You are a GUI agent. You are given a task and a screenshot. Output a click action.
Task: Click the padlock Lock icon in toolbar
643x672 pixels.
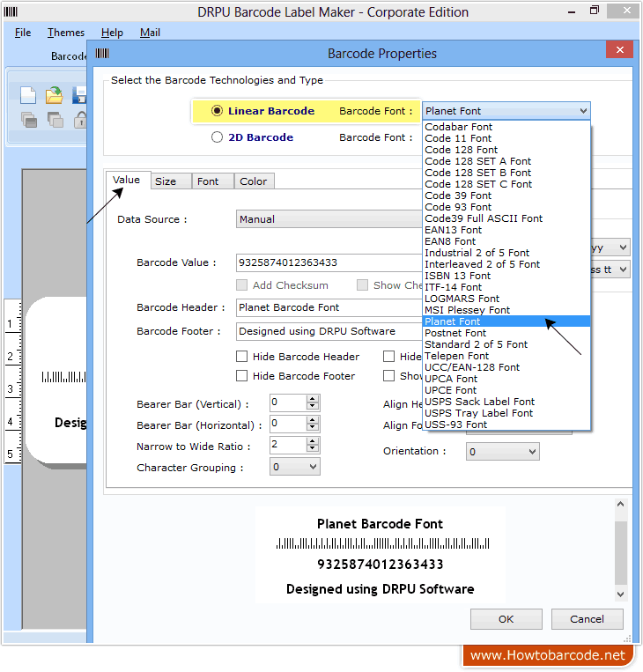80,120
